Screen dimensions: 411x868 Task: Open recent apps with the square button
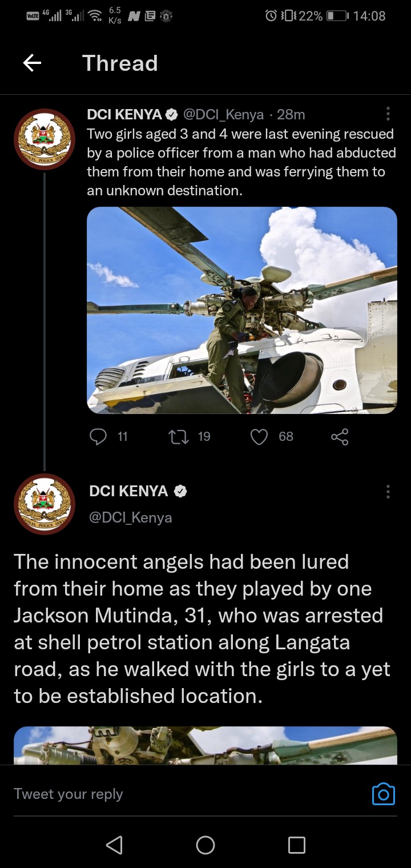coord(296,845)
